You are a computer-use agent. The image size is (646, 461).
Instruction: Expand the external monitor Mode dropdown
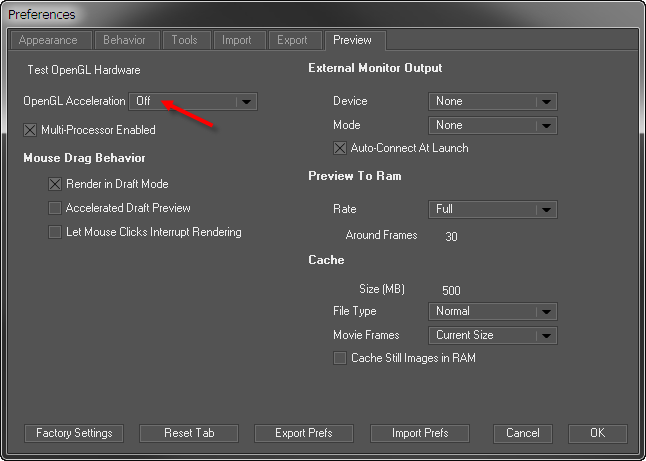click(x=492, y=125)
